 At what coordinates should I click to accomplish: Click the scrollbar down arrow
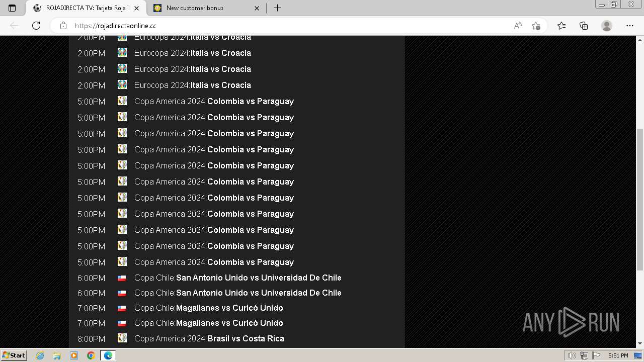click(640, 343)
